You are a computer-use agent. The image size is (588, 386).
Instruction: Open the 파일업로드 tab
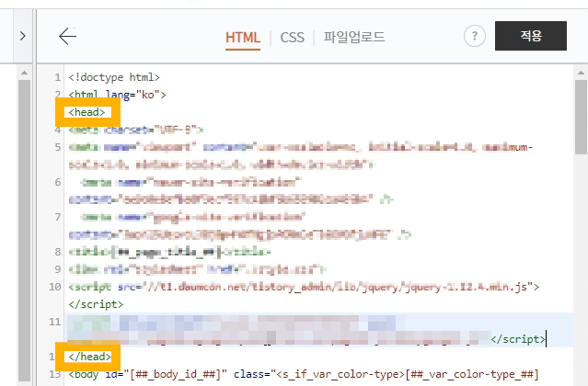tap(354, 37)
